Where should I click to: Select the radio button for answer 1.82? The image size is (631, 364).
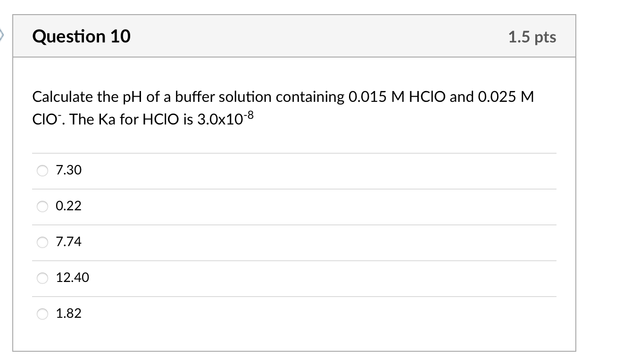[x=42, y=313]
